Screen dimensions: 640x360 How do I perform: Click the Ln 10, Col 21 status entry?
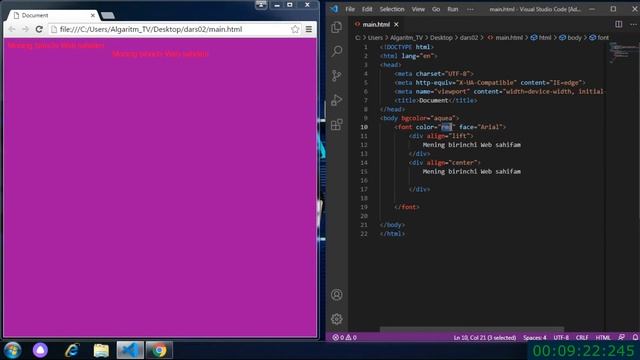[484, 338]
